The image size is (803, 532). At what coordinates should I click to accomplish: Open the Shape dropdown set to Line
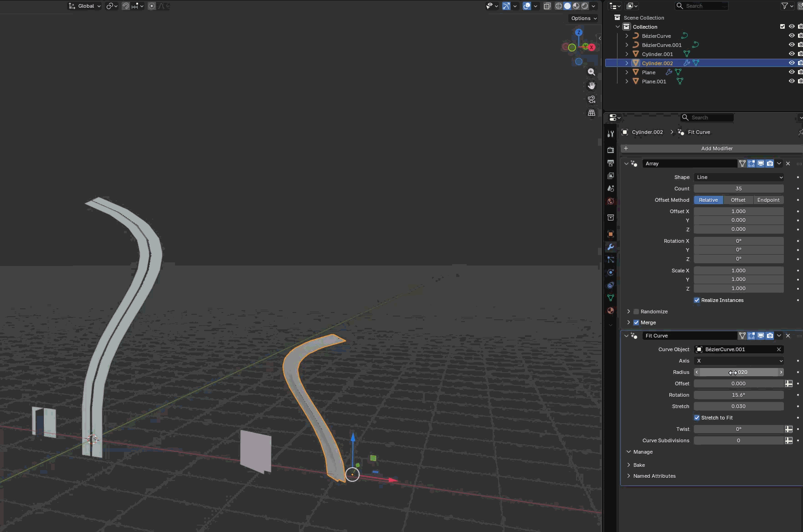point(738,177)
